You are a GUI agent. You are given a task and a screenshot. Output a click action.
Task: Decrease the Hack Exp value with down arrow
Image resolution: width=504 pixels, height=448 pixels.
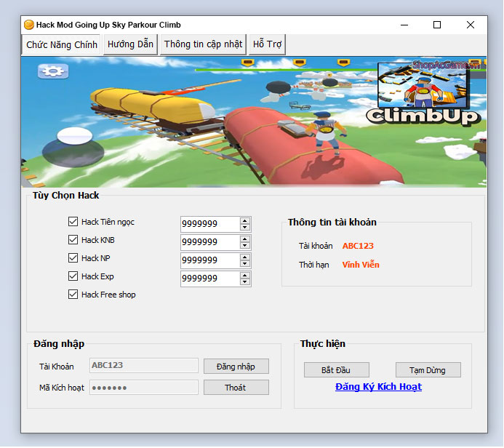[245, 282]
